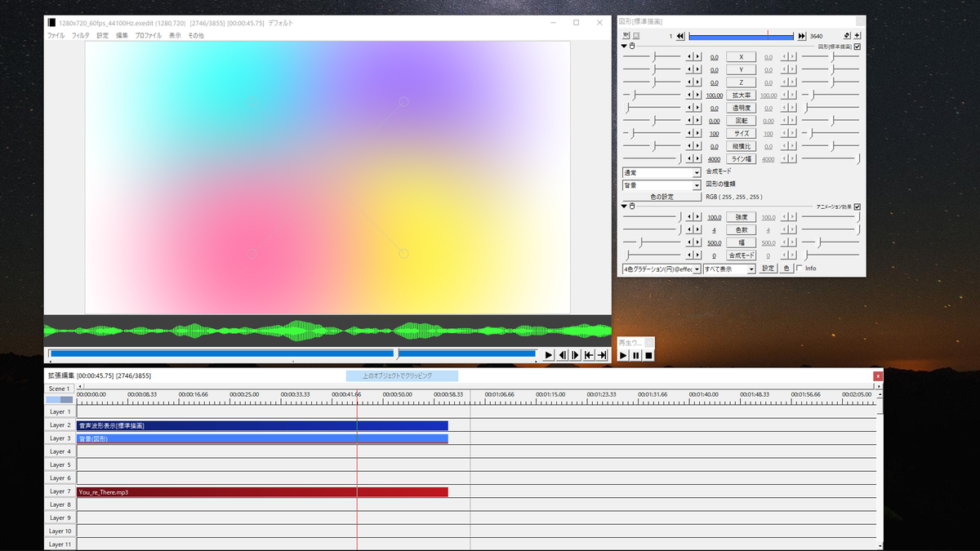Image resolution: width=980 pixels, height=551 pixels.
Task: Open the 合成モード dropdown showing 通常
Action: (x=661, y=172)
